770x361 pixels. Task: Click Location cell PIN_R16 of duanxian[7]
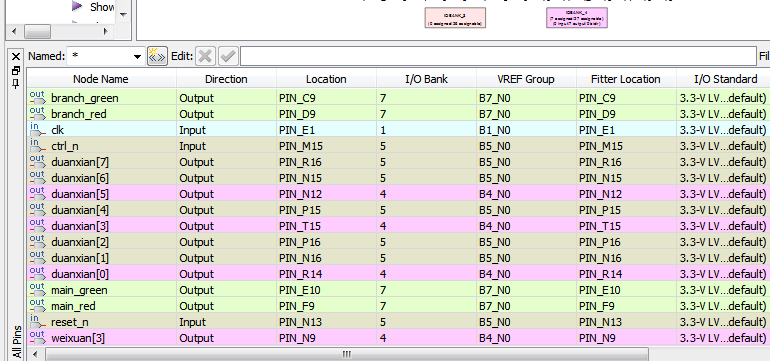pos(326,162)
